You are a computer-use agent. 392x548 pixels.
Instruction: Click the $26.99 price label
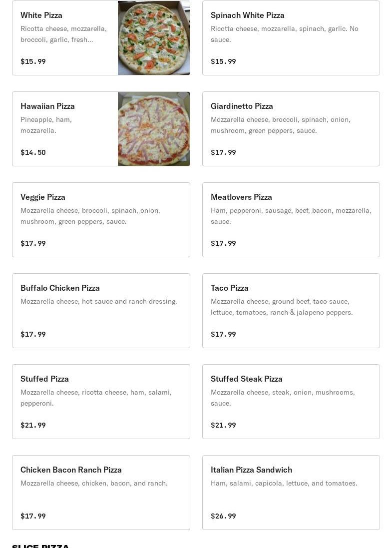[x=223, y=516]
